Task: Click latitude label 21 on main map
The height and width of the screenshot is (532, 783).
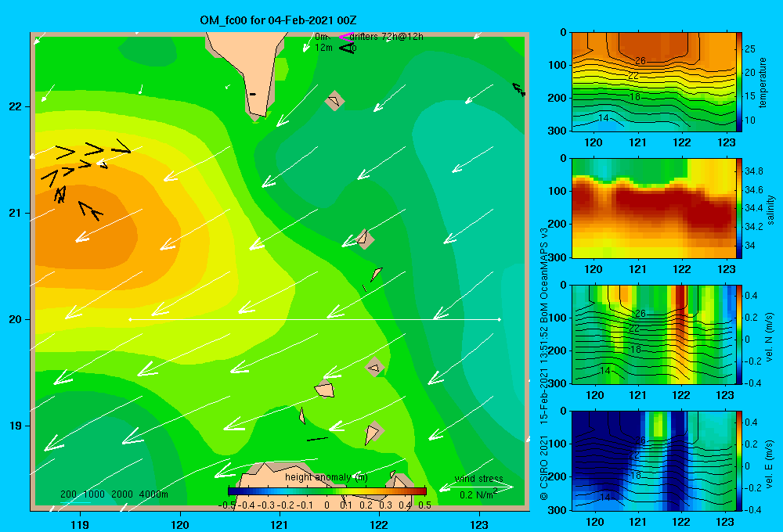Action: pos(15,213)
